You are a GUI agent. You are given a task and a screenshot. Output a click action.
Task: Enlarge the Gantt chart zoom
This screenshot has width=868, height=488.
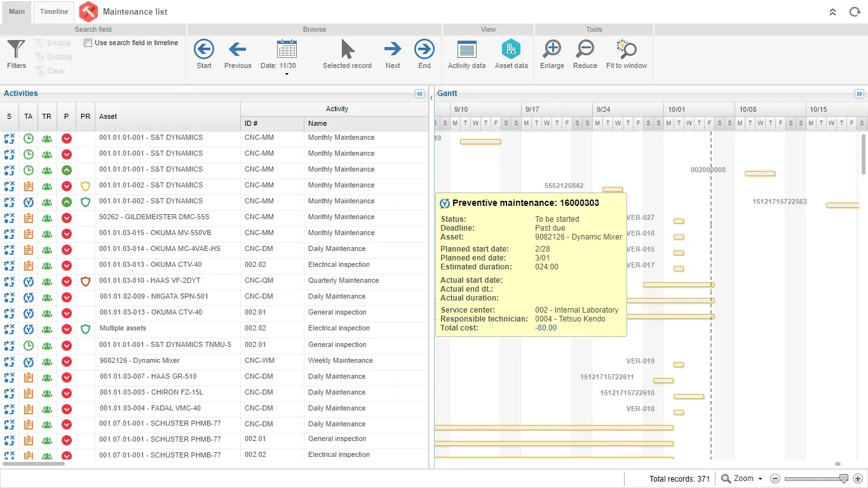coord(552,54)
